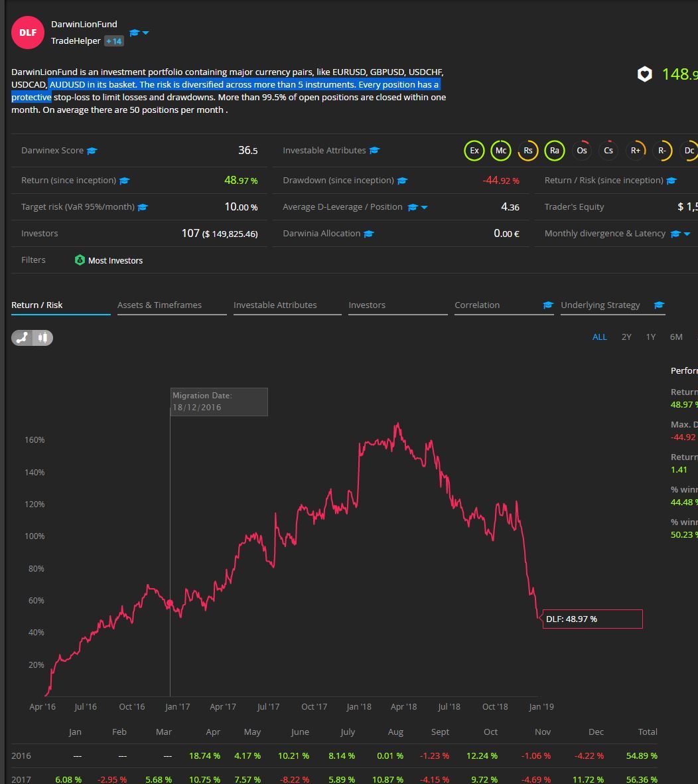This screenshot has width=698, height=784.
Task: Select the Mc attribute circle
Action: (501, 151)
